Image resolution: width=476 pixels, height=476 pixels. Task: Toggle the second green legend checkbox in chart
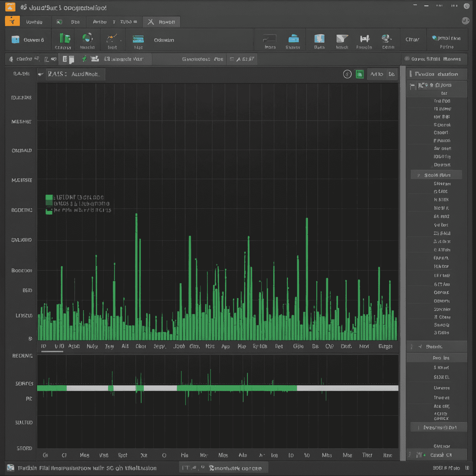(x=49, y=203)
